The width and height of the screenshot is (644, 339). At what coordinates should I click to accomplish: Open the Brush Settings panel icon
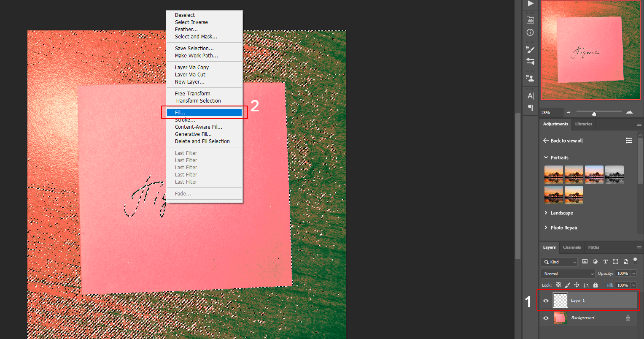tap(530, 49)
